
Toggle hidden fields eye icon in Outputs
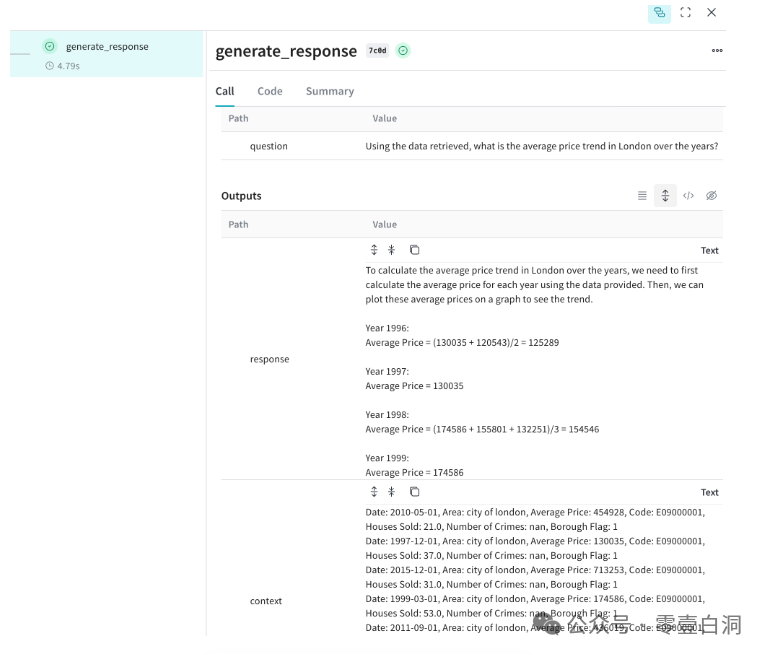point(711,196)
